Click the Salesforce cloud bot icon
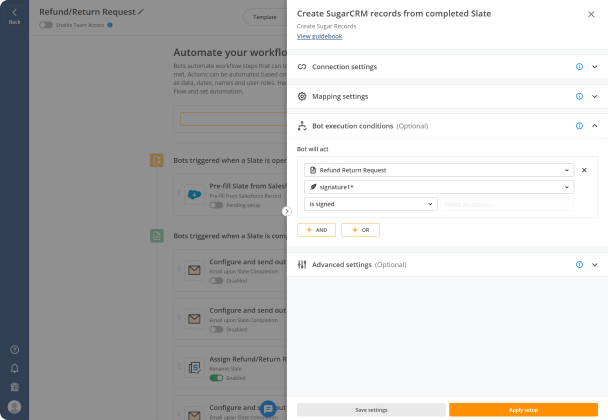This screenshot has height=420, width=608. pos(194,194)
